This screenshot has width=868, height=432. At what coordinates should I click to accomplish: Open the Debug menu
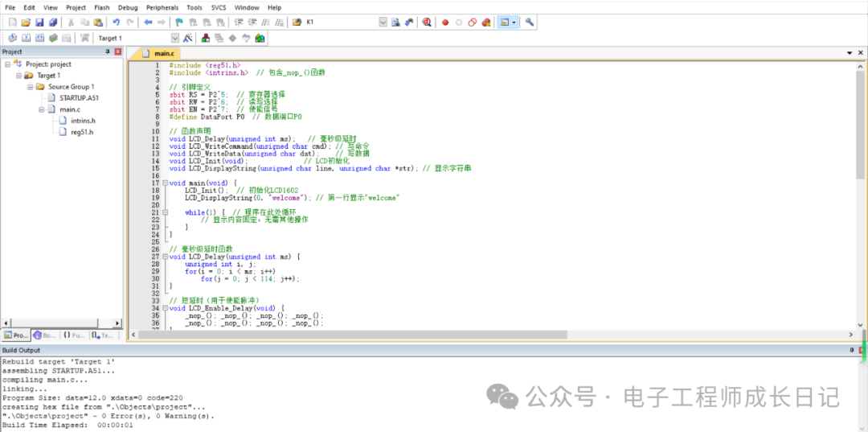(128, 8)
